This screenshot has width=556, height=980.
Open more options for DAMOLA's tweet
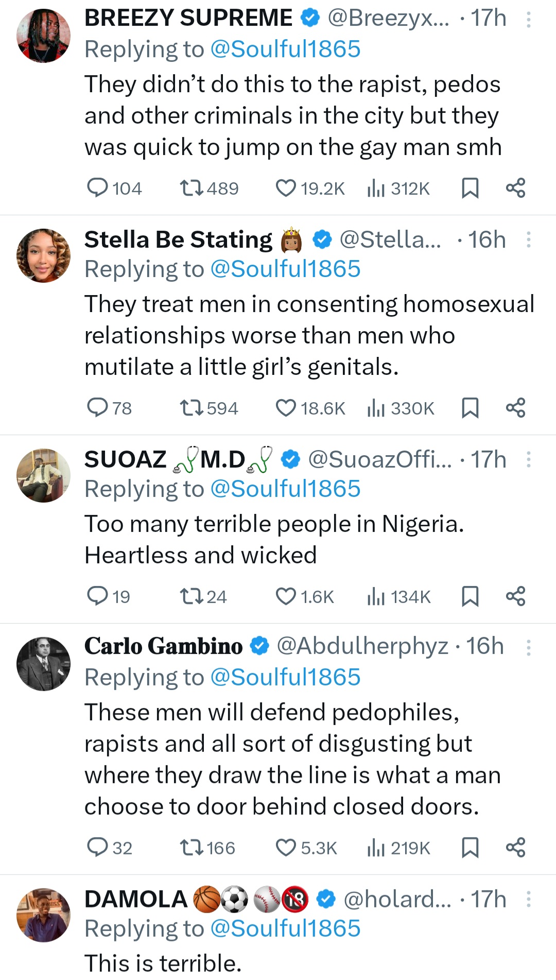(x=528, y=900)
